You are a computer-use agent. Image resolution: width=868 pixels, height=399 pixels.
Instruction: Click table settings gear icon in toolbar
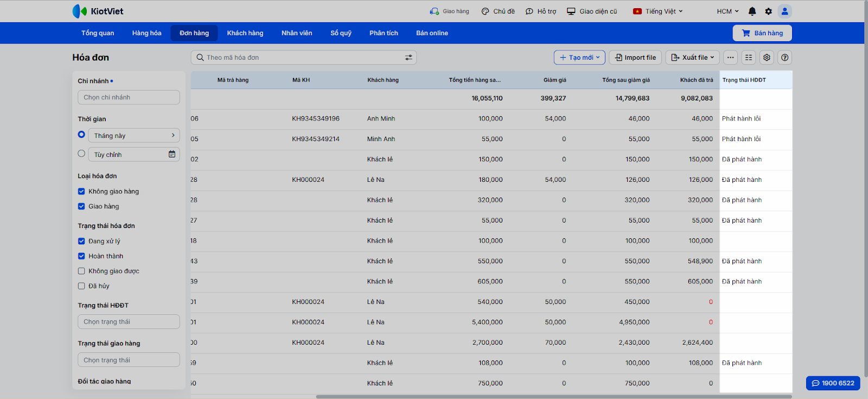tap(767, 58)
